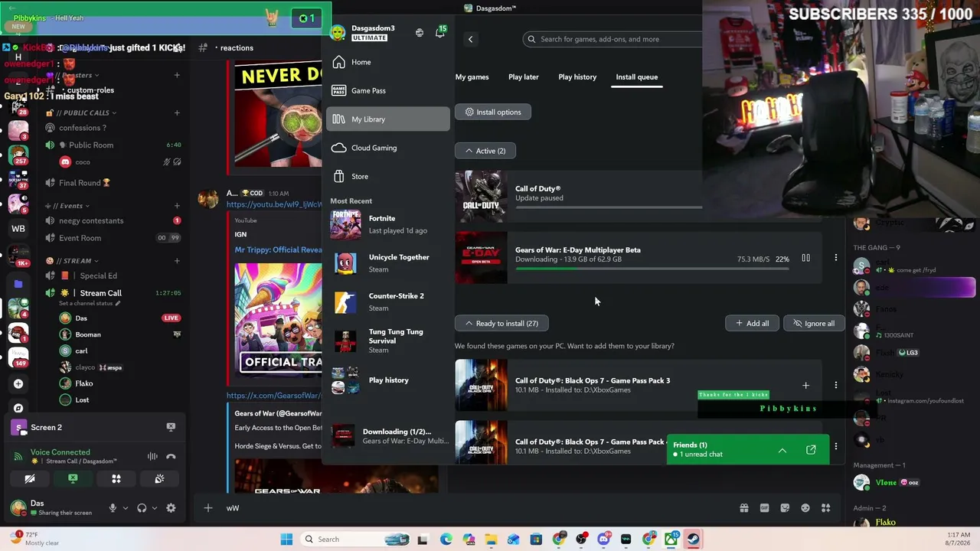
Task: Create channel in PUBLIC CALLS category
Action: tap(177, 112)
